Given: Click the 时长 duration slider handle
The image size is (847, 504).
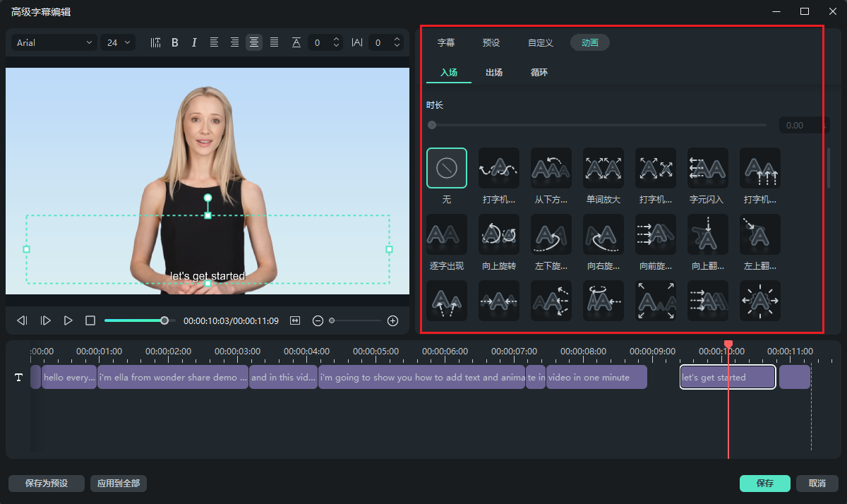Looking at the screenshot, I should click(432, 125).
